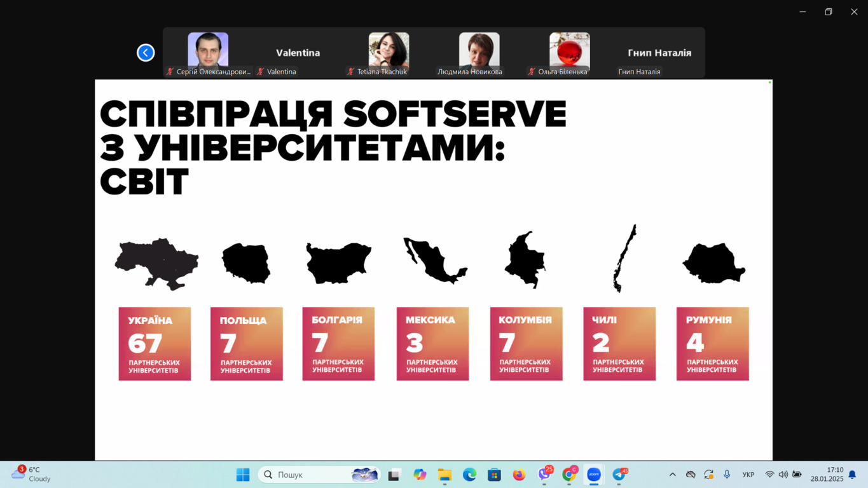Restore down the Zoom window

coord(829,11)
